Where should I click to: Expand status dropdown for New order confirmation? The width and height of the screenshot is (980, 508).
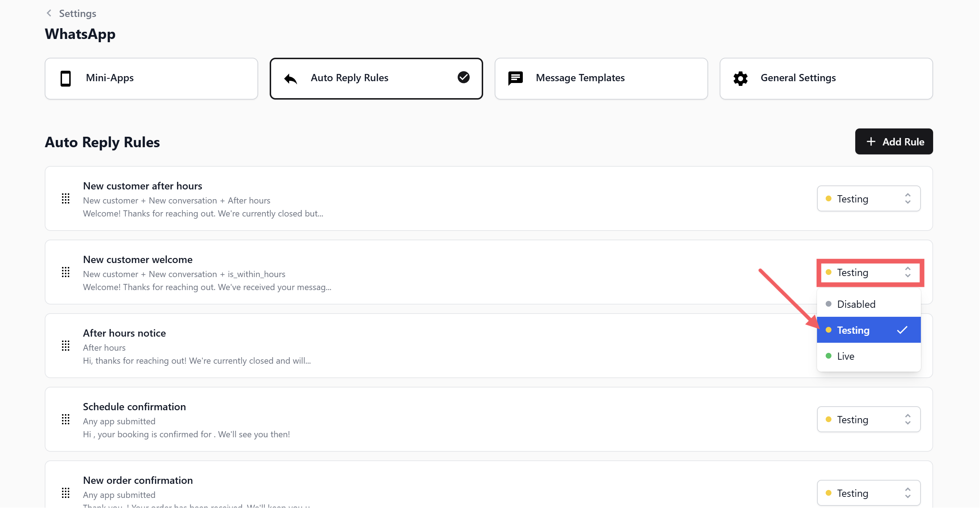pyautogui.click(x=868, y=493)
